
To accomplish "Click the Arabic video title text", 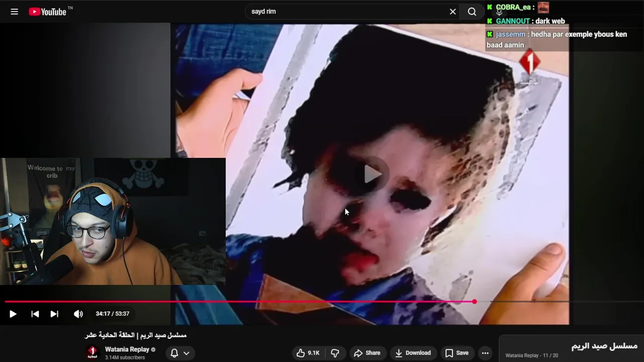I will (x=136, y=335).
